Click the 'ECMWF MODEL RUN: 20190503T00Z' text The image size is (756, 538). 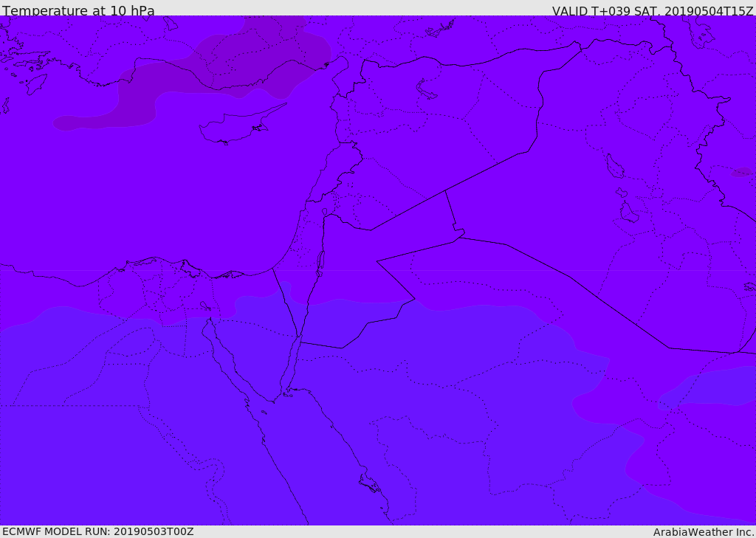[x=98, y=531]
